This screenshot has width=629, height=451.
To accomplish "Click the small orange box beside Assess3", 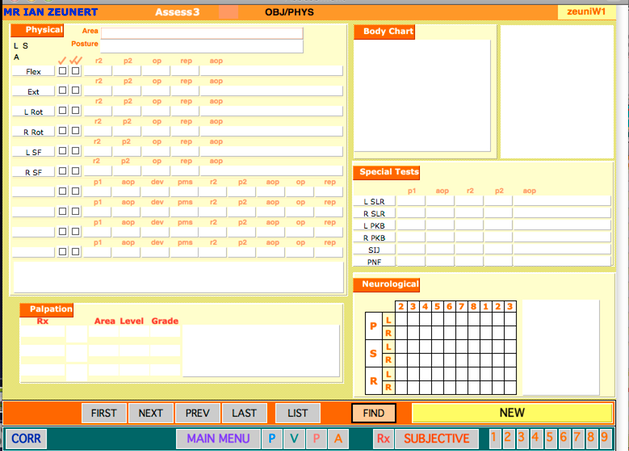I will 228,12.
